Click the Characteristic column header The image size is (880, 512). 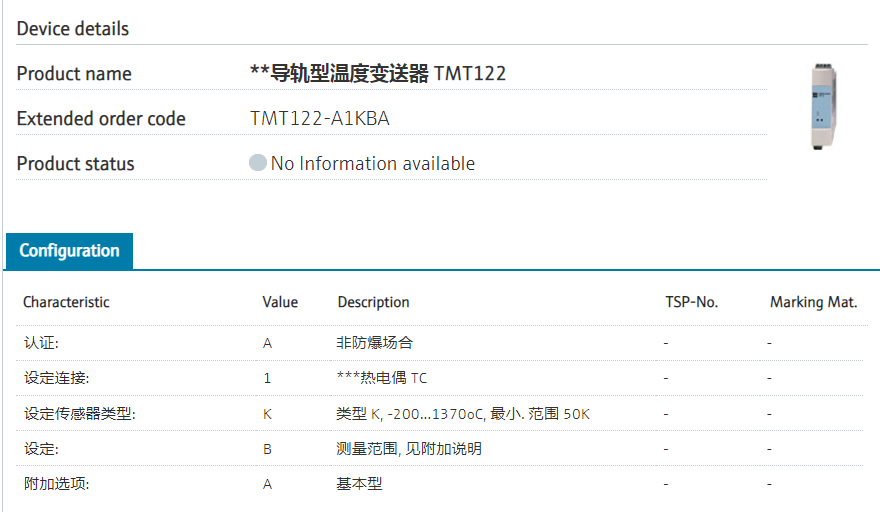pyautogui.click(x=66, y=302)
